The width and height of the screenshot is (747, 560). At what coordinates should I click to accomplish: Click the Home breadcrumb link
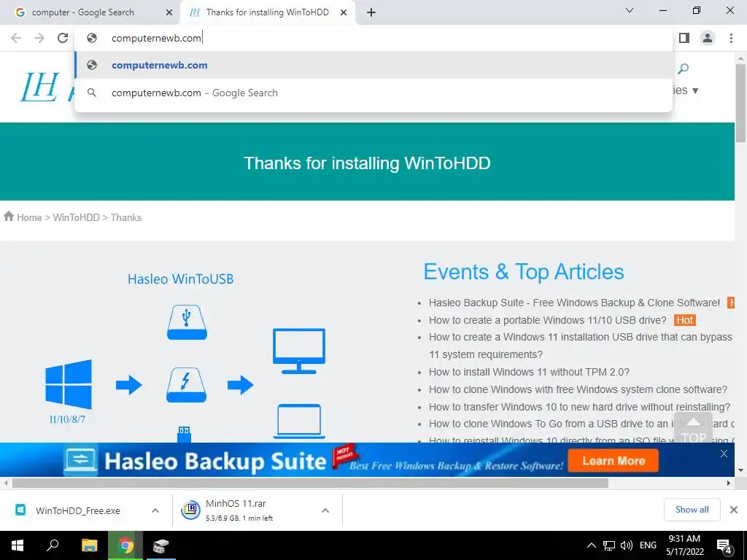[29, 217]
